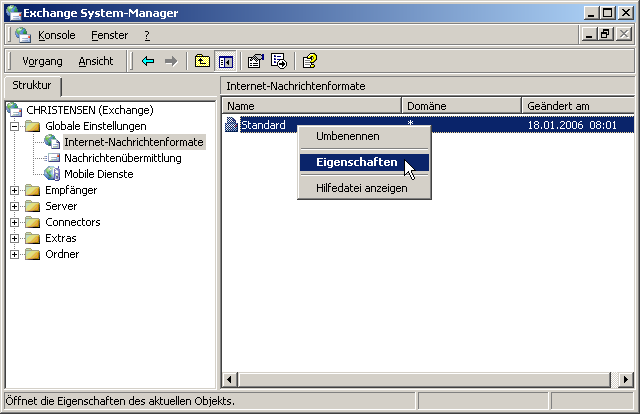Click the Back arrow toolbar icon

[x=148, y=61]
